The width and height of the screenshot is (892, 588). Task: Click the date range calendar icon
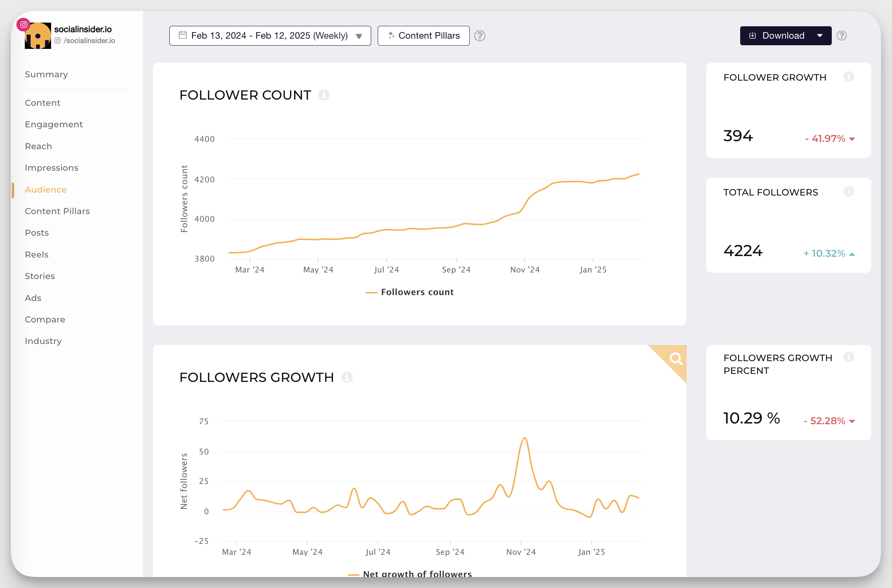(183, 36)
